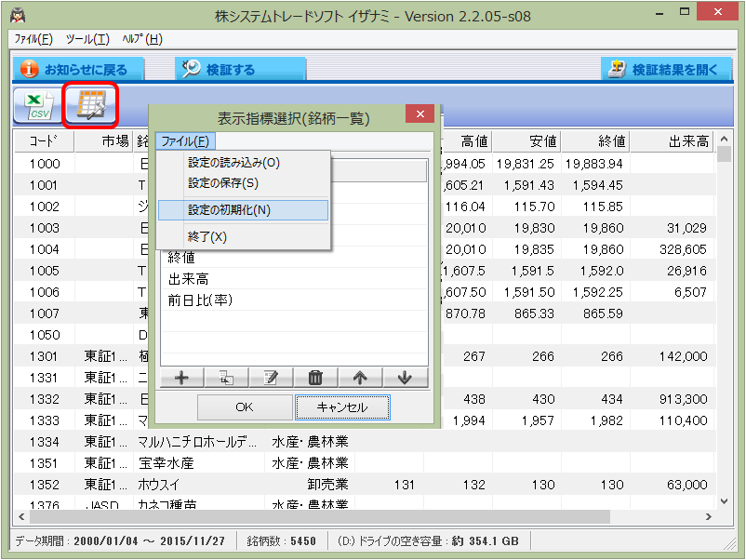Move indicator down with the down arrow
Screen dimensions: 746x560
405,378
